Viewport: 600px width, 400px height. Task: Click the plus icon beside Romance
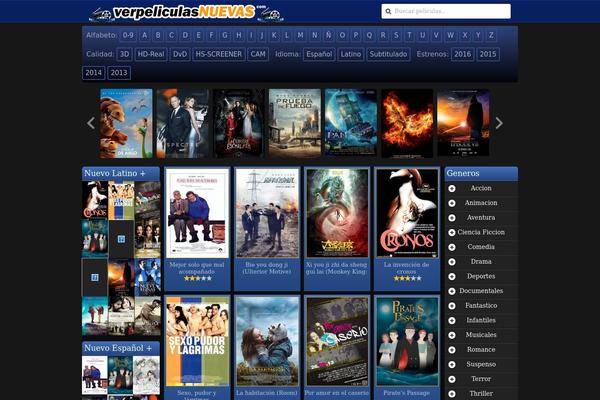(452, 349)
